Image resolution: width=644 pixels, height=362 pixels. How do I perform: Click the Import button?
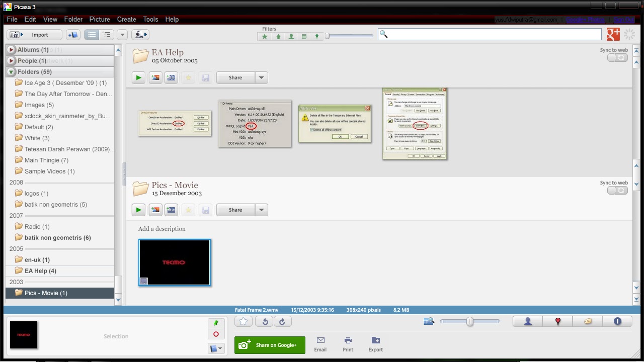pos(34,35)
